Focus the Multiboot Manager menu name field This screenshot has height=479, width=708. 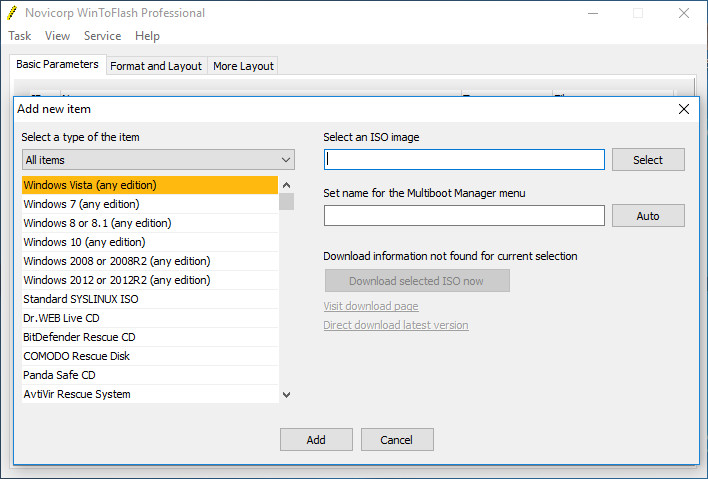(x=464, y=216)
